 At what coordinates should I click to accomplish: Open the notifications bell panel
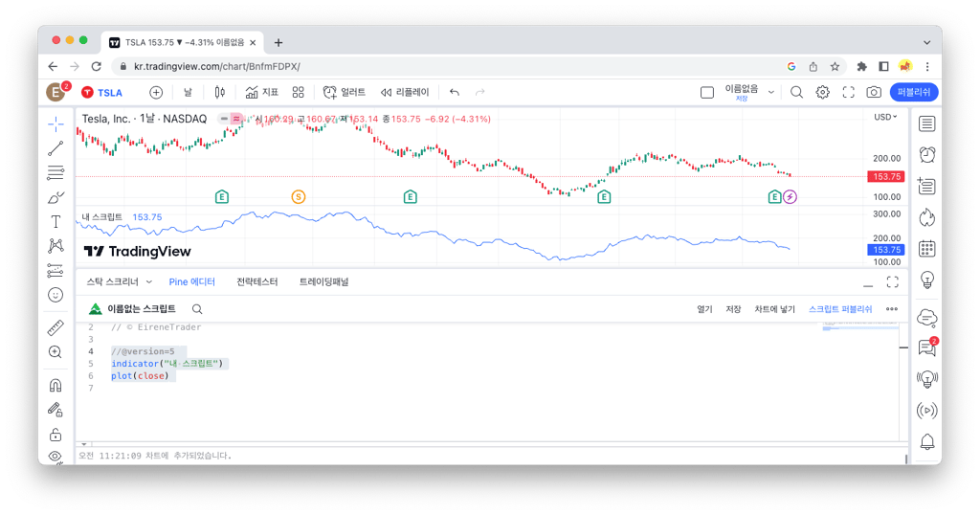point(926,442)
